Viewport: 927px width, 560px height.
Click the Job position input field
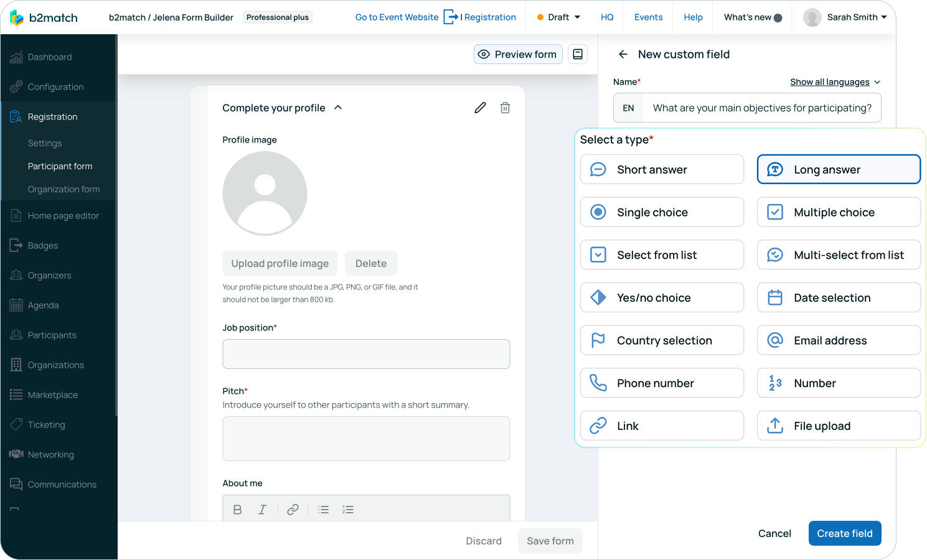point(366,354)
